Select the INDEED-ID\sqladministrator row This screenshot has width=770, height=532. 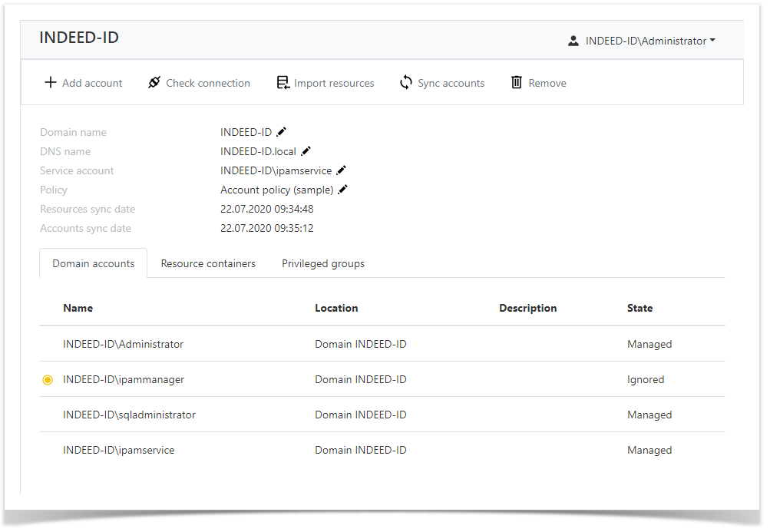pyautogui.click(x=129, y=415)
